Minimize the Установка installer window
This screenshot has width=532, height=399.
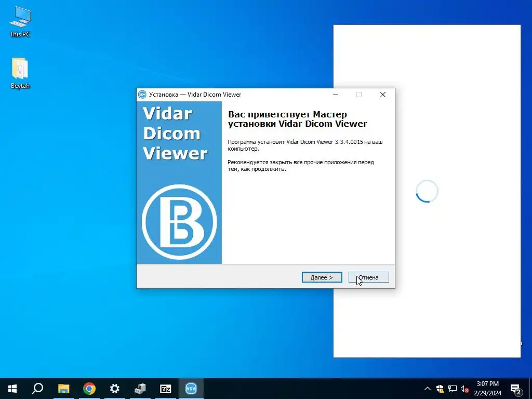point(336,95)
